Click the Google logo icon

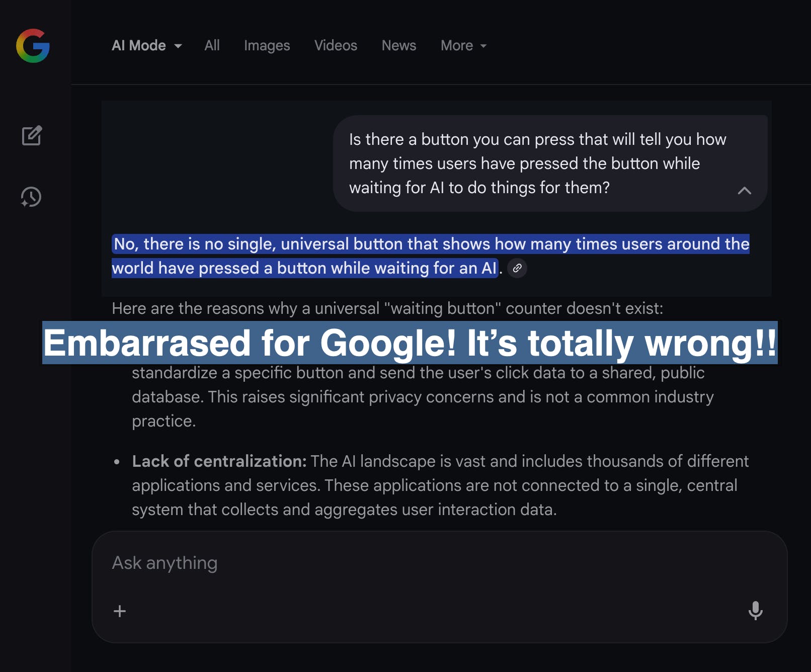pyautogui.click(x=33, y=46)
